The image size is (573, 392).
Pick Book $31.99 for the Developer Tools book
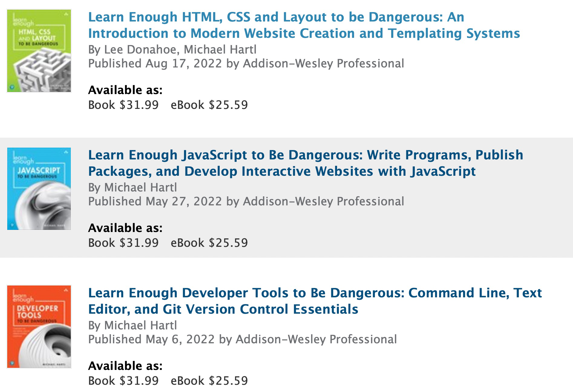(123, 381)
